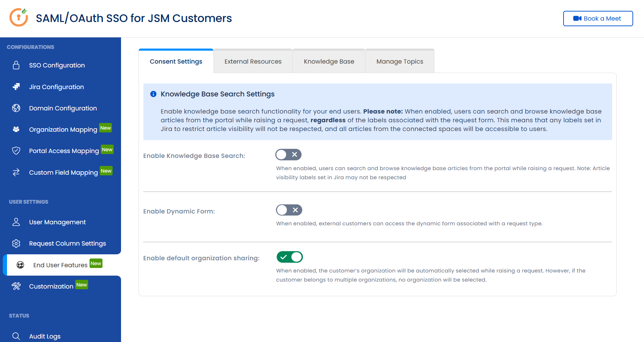Image resolution: width=644 pixels, height=342 pixels.
Task: Open the External Resources tab
Action: pos(253,61)
